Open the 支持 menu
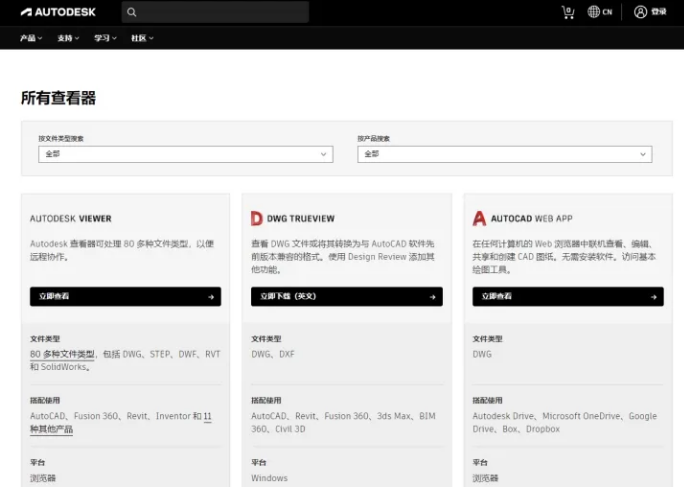The image size is (684, 487). (x=68, y=38)
